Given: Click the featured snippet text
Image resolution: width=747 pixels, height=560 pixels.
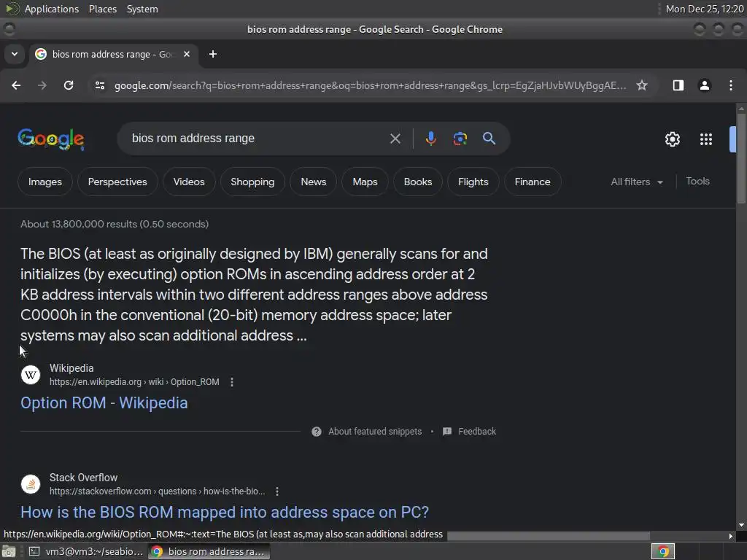Looking at the screenshot, I should (x=254, y=295).
